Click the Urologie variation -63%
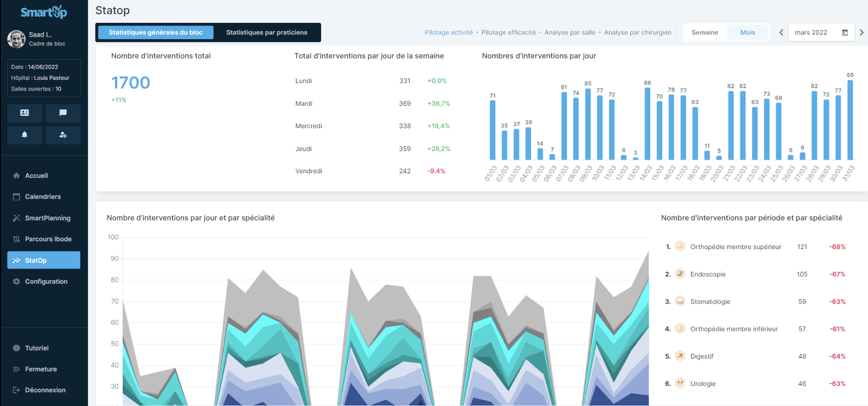Image resolution: width=868 pixels, height=406 pixels. (x=837, y=383)
